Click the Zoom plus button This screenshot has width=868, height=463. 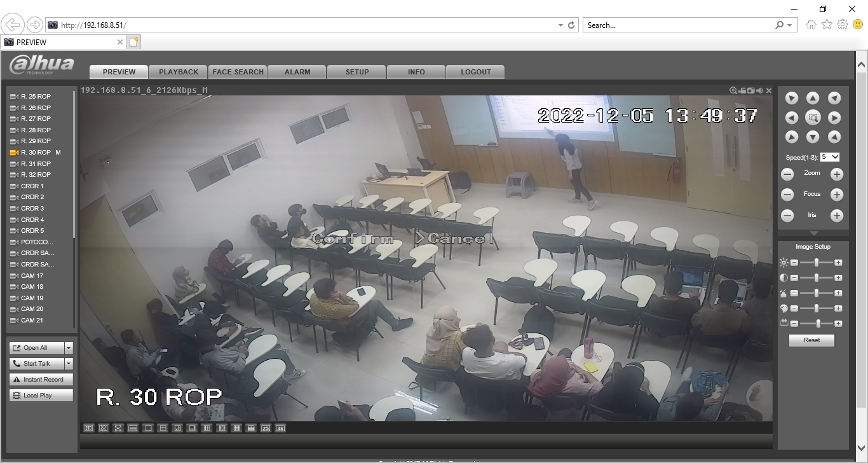click(x=837, y=174)
